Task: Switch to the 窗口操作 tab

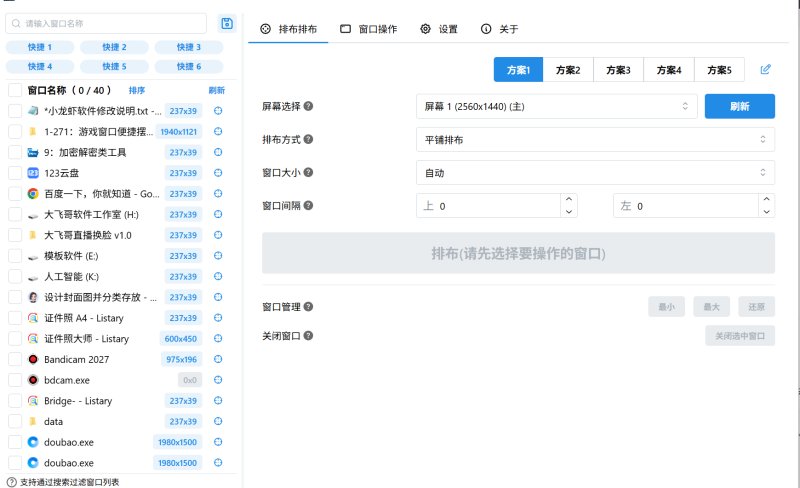Action: 368,29
